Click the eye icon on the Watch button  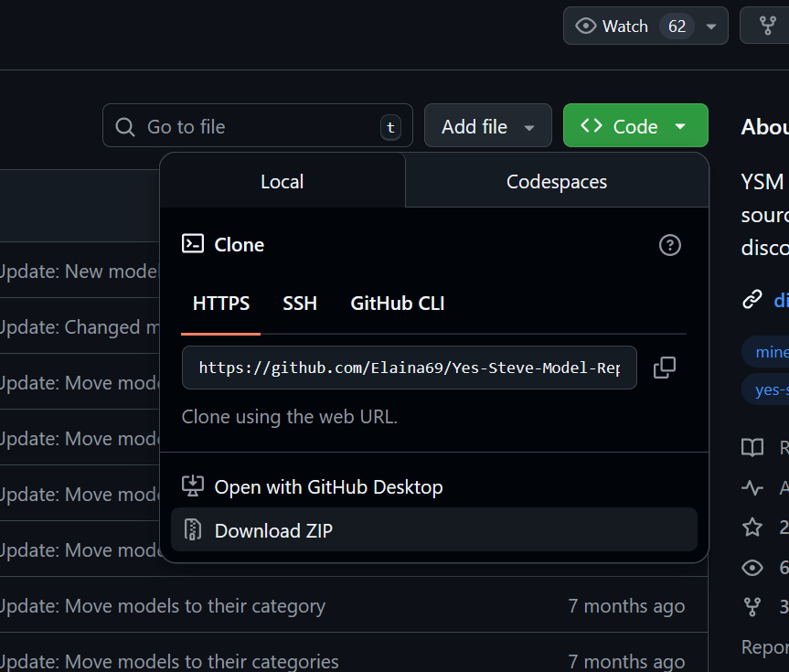pos(585,26)
